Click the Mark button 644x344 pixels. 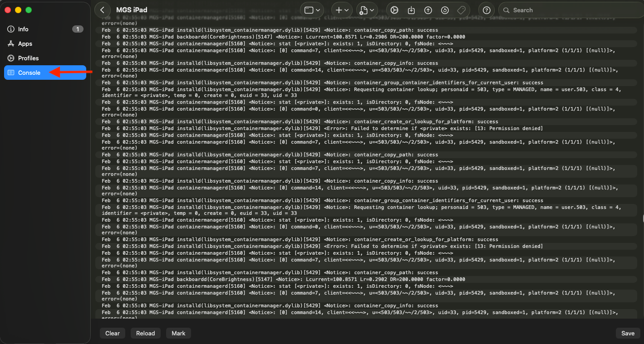coord(178,333)
